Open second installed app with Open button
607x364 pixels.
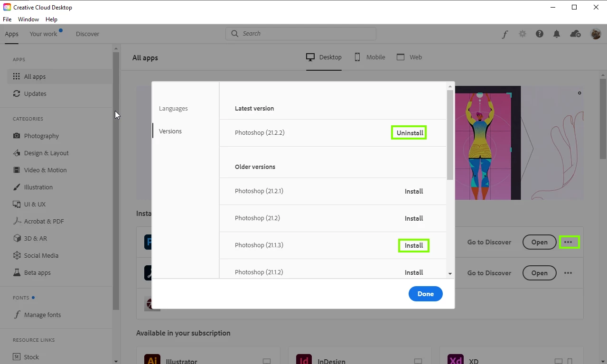tap(539, 273)
